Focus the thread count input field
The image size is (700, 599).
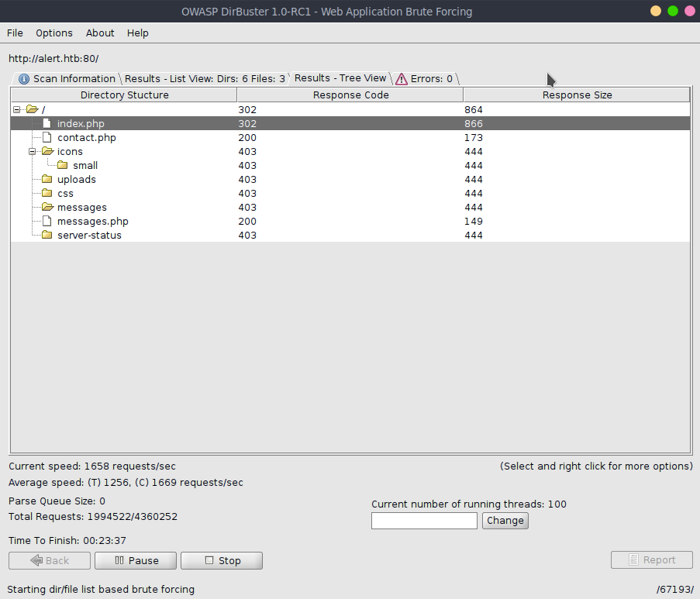coord(424,521)
